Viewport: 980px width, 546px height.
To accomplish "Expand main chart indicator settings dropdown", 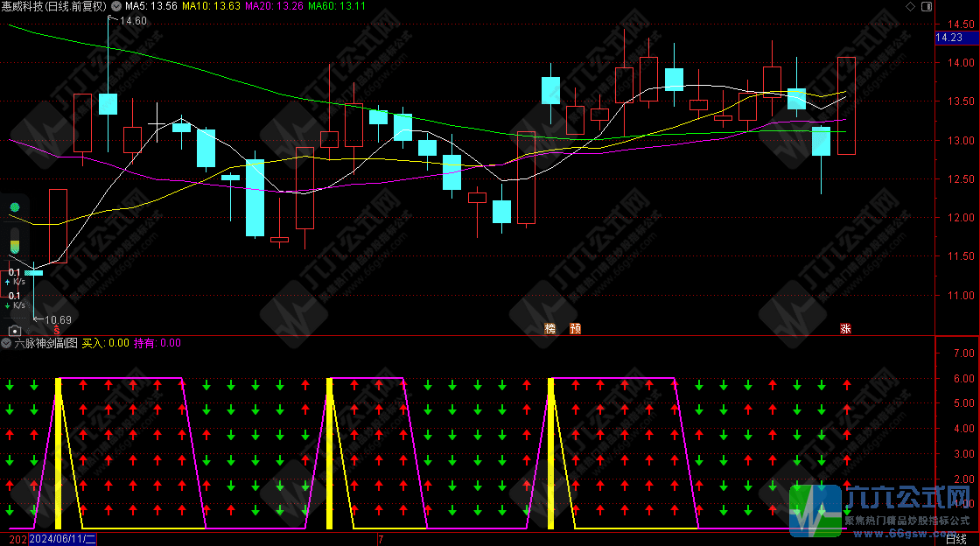I will [x=115, y=6].
